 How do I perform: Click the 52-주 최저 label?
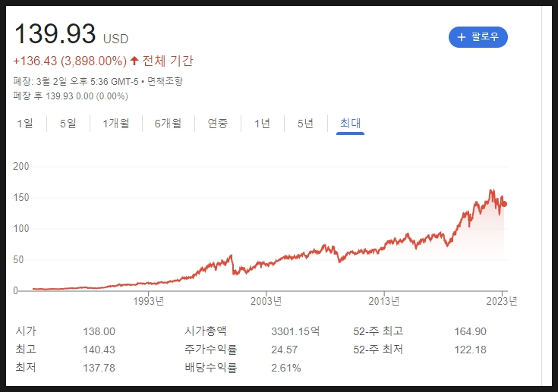click(378, 350)
